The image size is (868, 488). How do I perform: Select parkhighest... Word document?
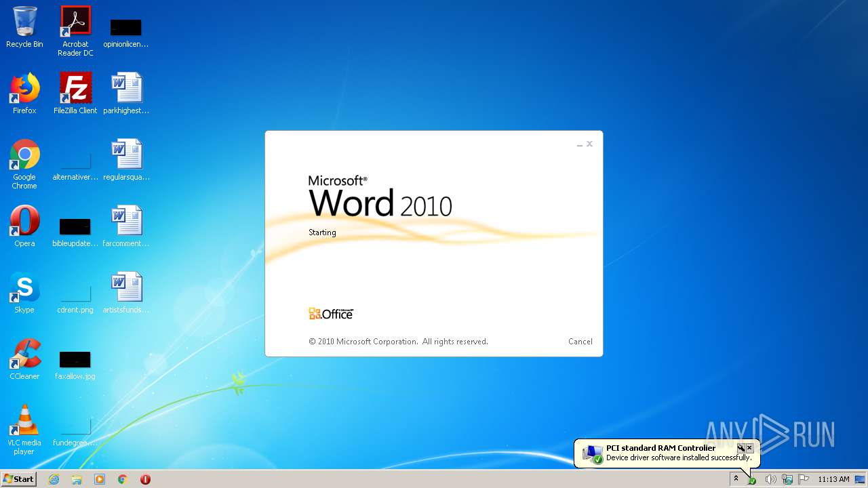126,94
